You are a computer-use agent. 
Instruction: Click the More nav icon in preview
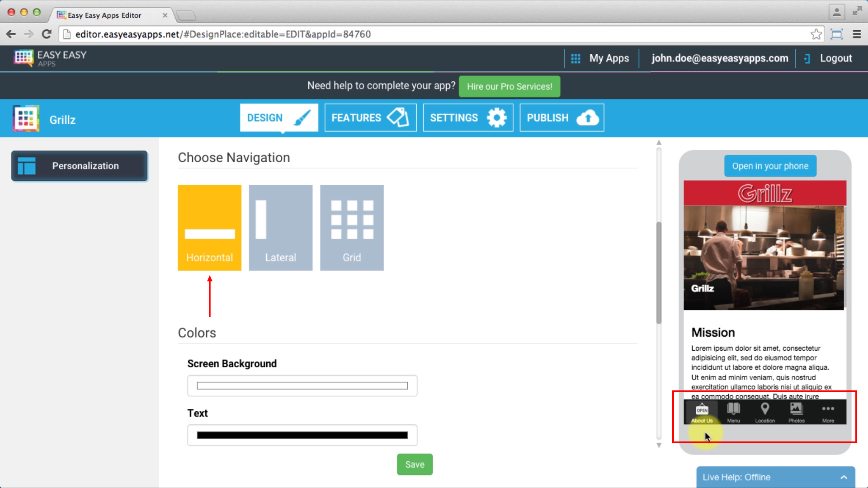(x=828, y=413)
